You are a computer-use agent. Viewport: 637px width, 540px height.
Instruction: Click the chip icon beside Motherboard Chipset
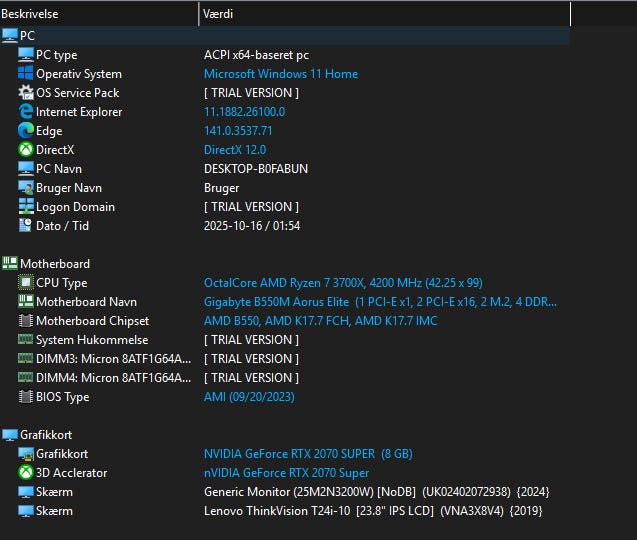coord(26,321)
